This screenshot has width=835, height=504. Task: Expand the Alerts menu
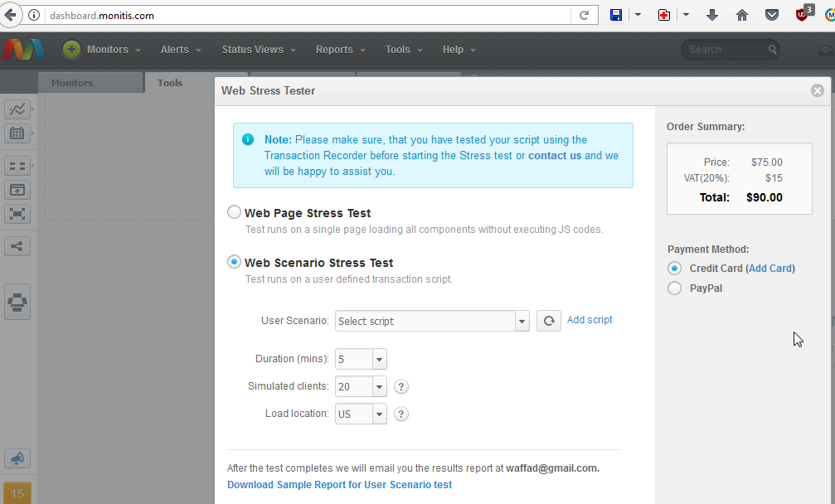[181, 50]
